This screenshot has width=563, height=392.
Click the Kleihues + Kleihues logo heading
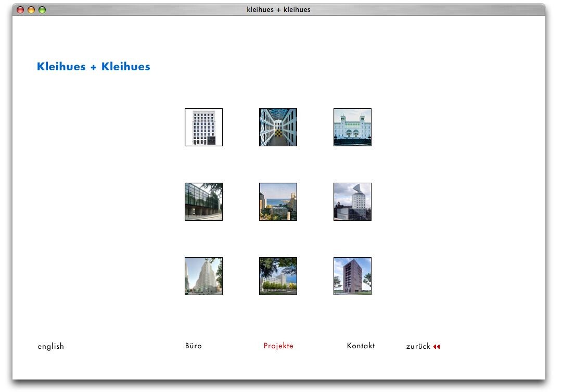pos(93,67)
